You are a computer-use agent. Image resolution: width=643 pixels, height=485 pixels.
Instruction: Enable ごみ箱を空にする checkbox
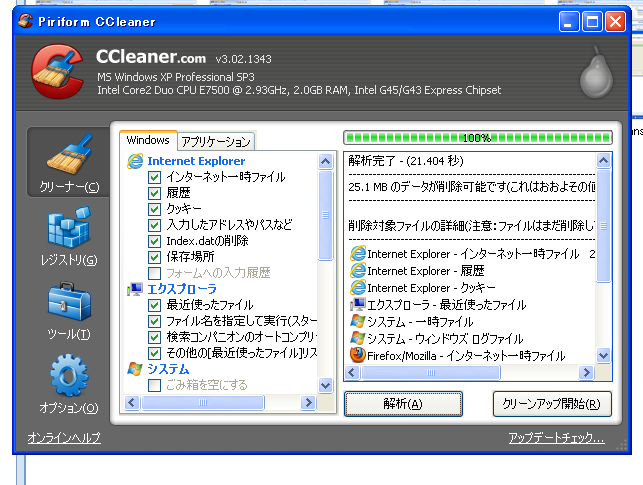coord(154,385)
